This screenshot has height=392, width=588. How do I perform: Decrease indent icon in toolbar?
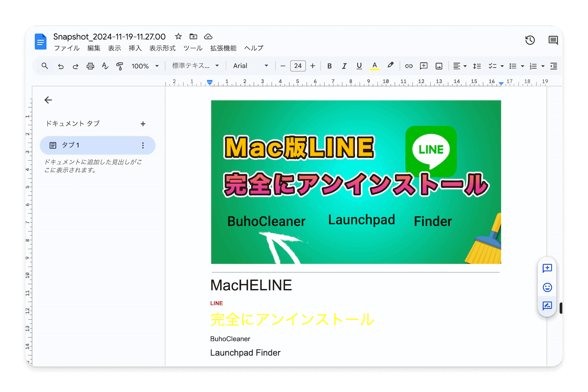tap(553, 66)
